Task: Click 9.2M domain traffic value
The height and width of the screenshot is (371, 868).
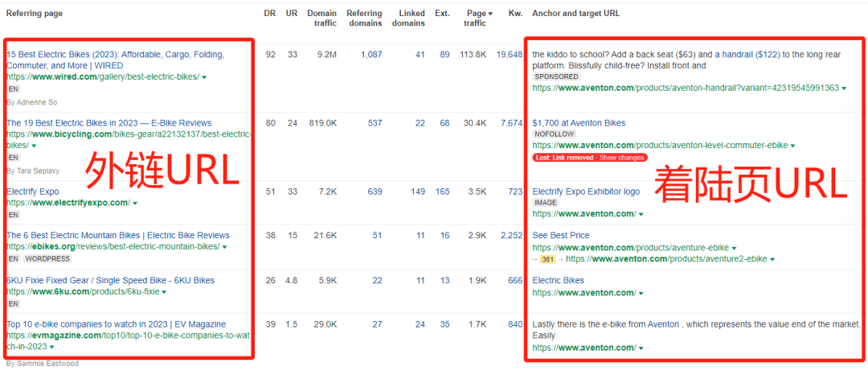Action: (325, 55)
